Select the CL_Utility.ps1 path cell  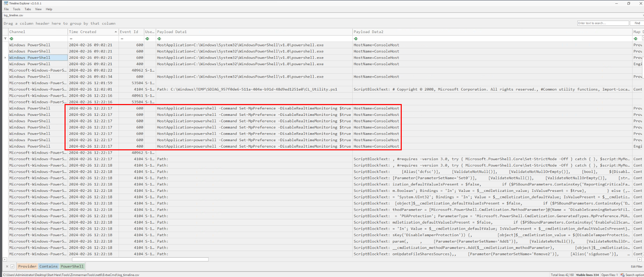(x=254, y=90)
